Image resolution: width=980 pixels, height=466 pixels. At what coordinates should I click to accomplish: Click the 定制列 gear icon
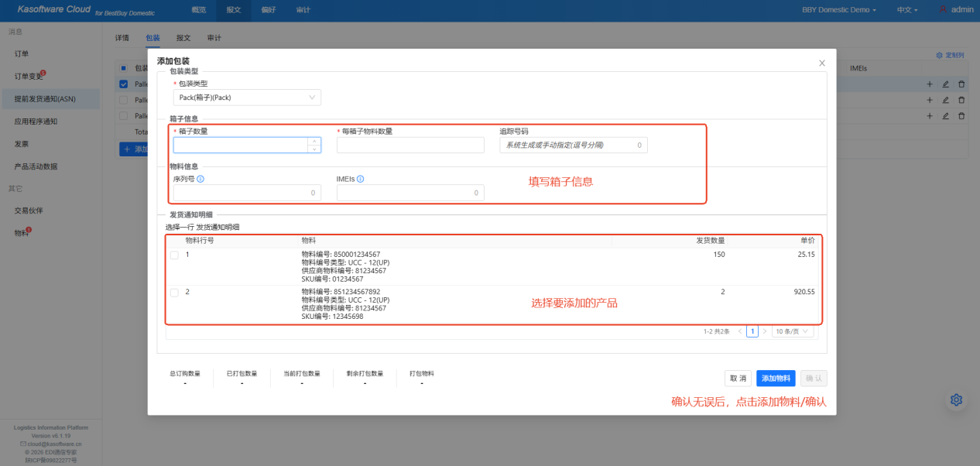point(940,56)
